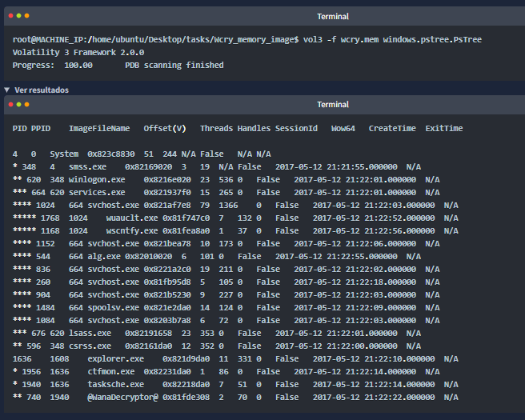Click PID 1956 in ctfmon.exe row

pyautogui.click(x=31, y=371)
